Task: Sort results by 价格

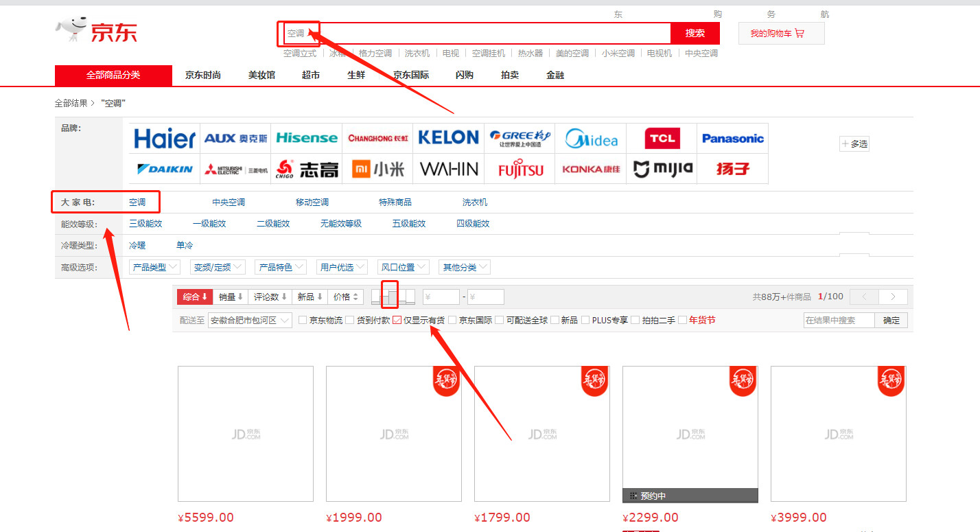Action: click(x=346, y=297)
